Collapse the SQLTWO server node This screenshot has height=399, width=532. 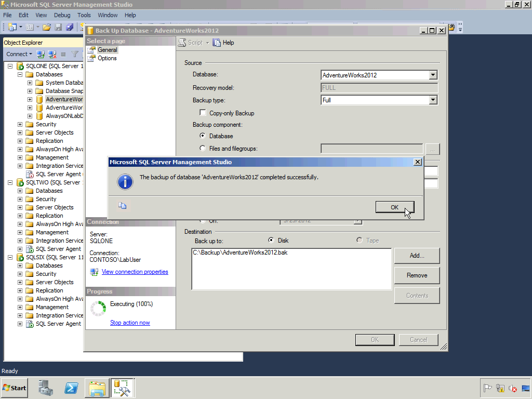click(10, 182)
